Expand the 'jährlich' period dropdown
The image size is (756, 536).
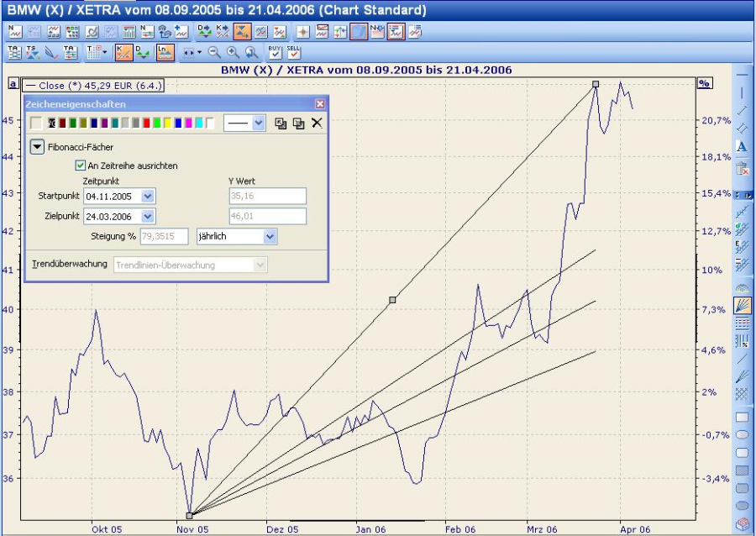pos(270,237)
